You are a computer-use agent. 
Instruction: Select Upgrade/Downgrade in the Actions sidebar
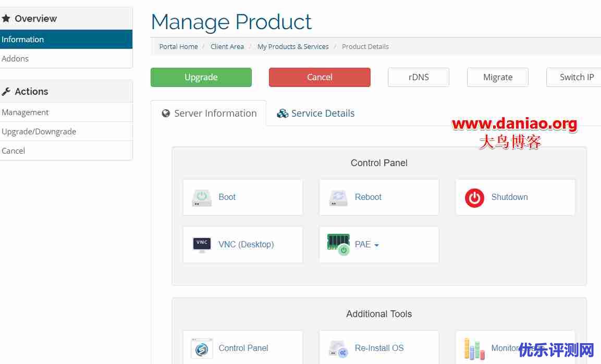[x=39, y=131]
